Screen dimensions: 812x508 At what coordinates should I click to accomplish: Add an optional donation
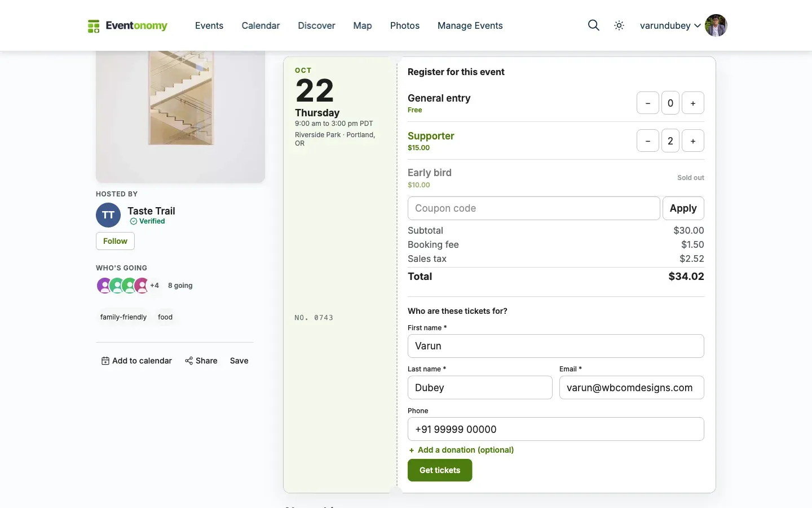461,450
